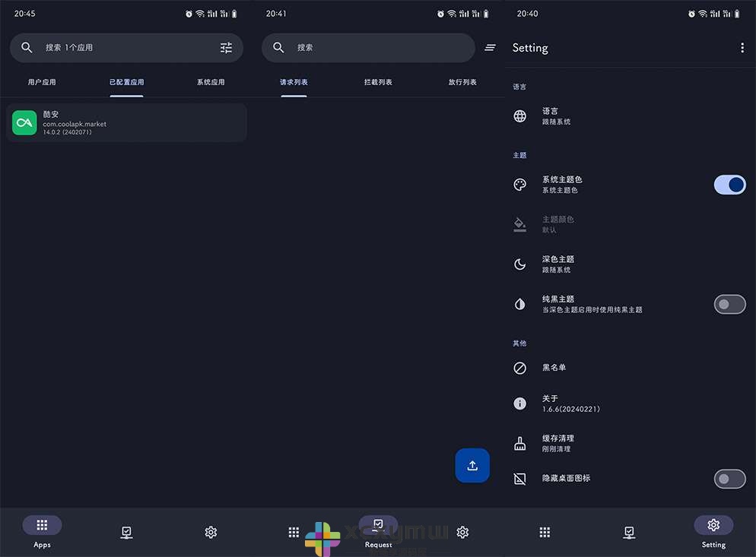
Task: Disable the 系统主题色 toggle
Action: (729, 185)
